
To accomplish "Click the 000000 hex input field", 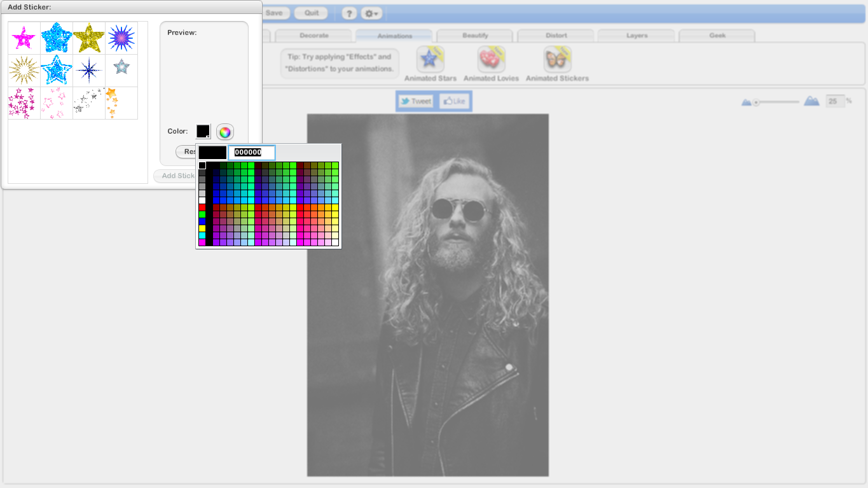I will tap(251, 152).
